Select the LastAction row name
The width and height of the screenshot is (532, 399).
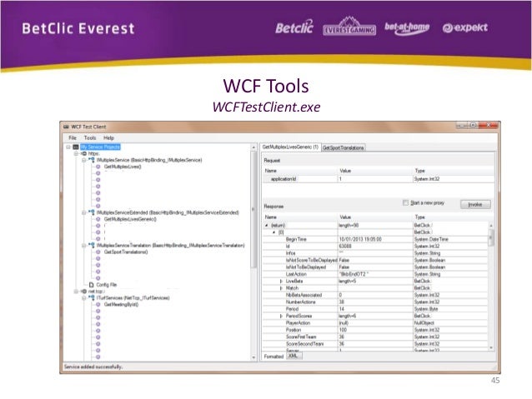point(296,274)
